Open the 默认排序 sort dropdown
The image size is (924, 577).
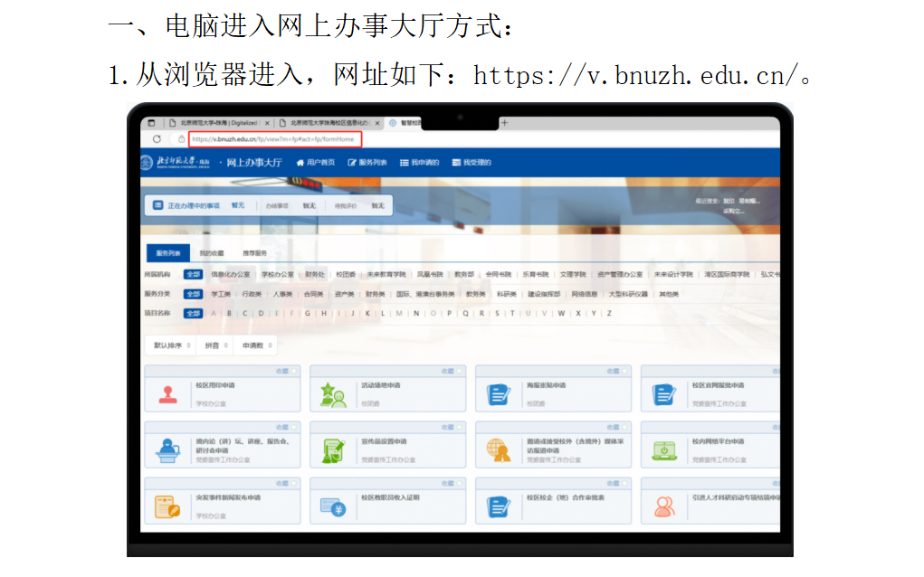(172, 345)
